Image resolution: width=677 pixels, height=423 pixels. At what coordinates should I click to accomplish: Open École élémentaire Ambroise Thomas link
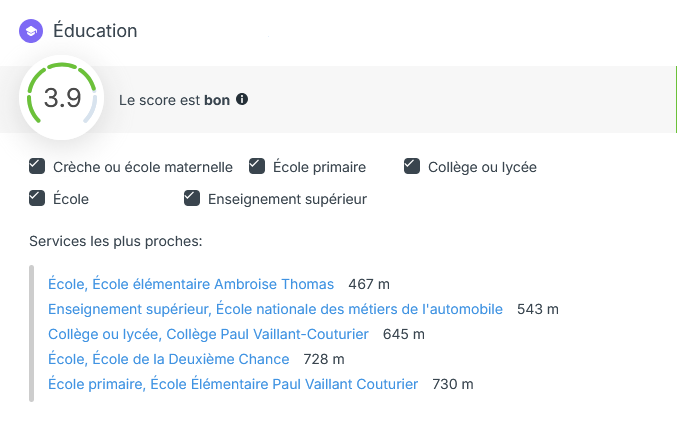coord(191,285)
